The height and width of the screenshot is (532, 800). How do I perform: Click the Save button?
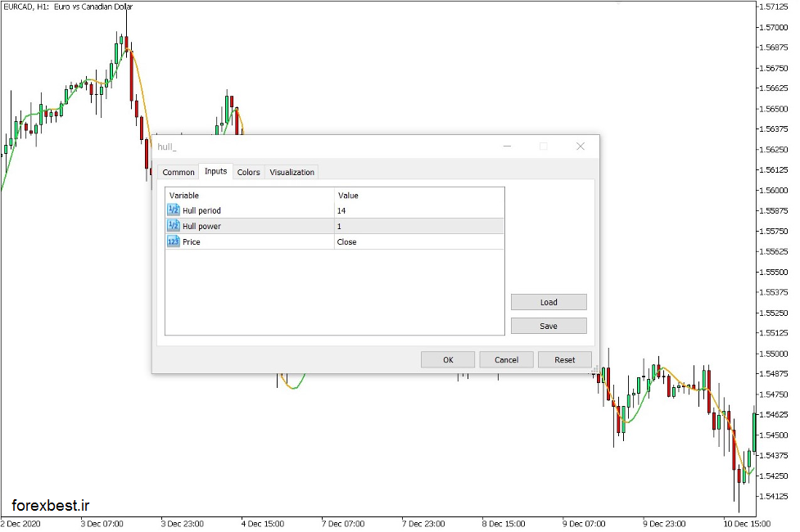[x=548, y=325]
